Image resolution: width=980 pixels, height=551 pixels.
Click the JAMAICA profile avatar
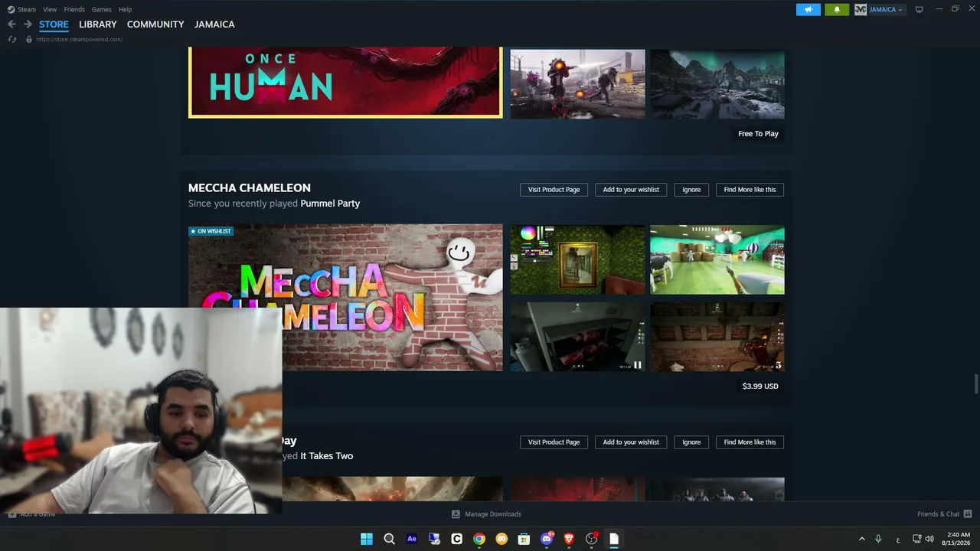click(x=861, y=9)
